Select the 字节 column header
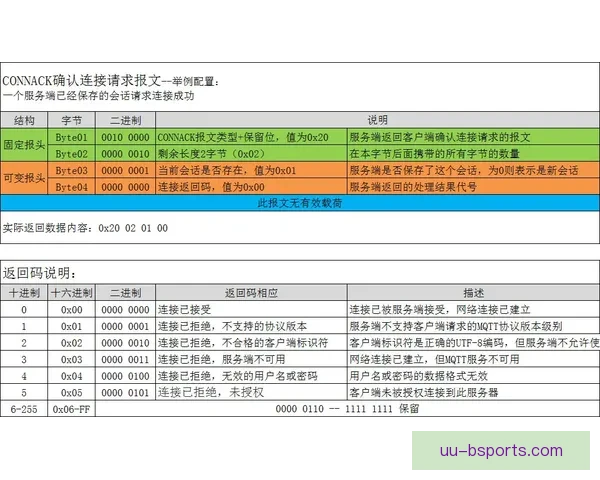Viewport: 600px width, 480px height. click(x=72, y=121)
